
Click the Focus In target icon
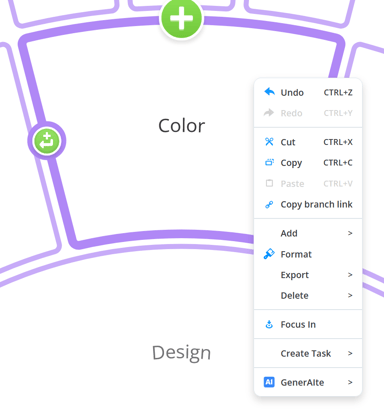269,324
